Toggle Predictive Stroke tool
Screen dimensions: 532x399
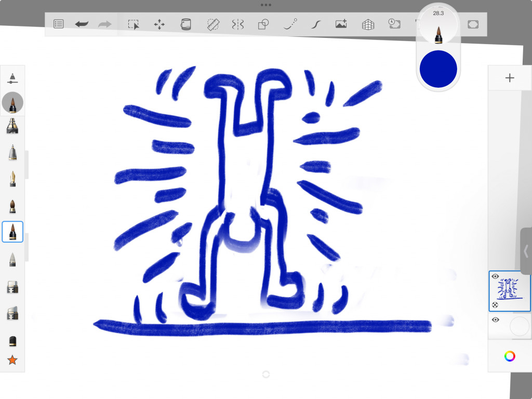[290, 24]
